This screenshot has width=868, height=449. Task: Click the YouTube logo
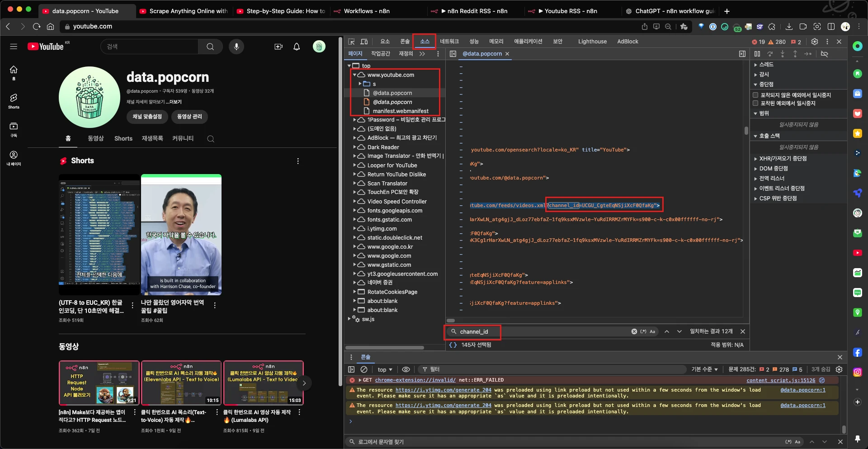(46, 47)
